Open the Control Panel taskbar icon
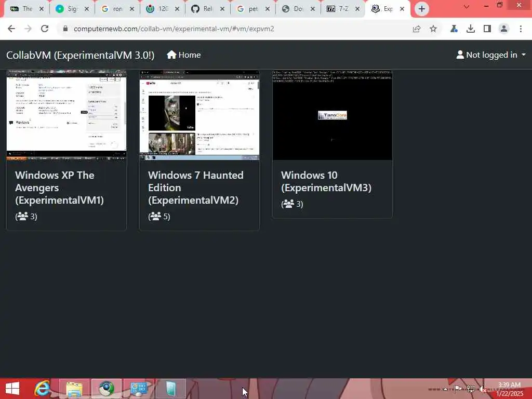The height and width of the screenshot is (399, 532). [x=138, y=389]
